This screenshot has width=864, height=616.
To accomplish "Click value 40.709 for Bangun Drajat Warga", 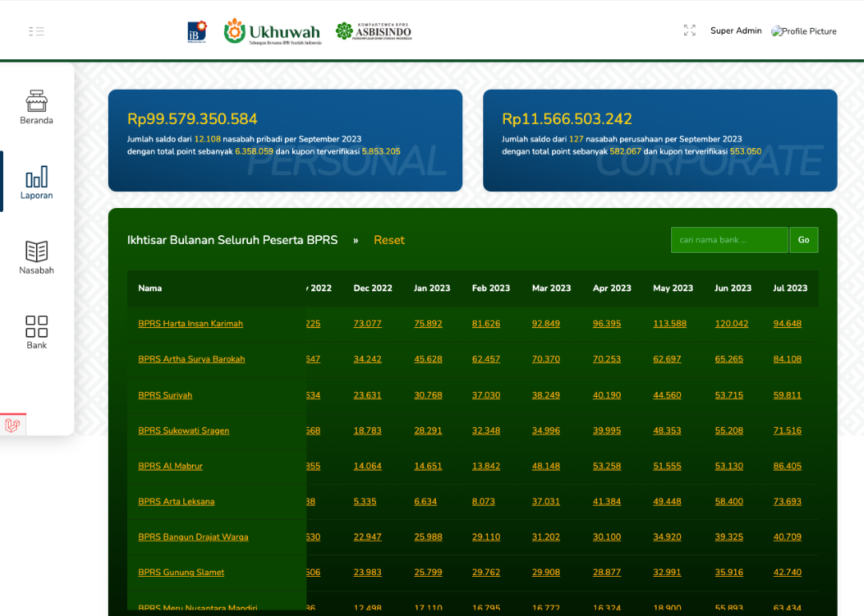I will tap(787, 537).
